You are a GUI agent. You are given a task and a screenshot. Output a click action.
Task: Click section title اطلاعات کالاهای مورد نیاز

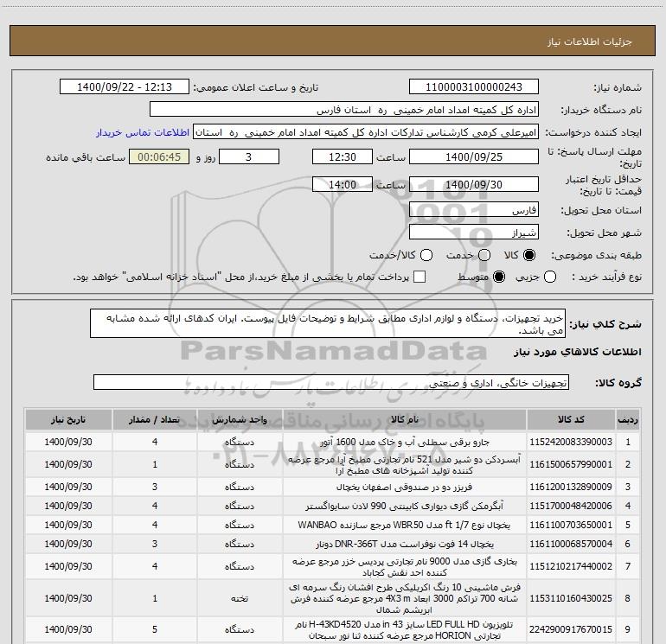coord(577,352)
